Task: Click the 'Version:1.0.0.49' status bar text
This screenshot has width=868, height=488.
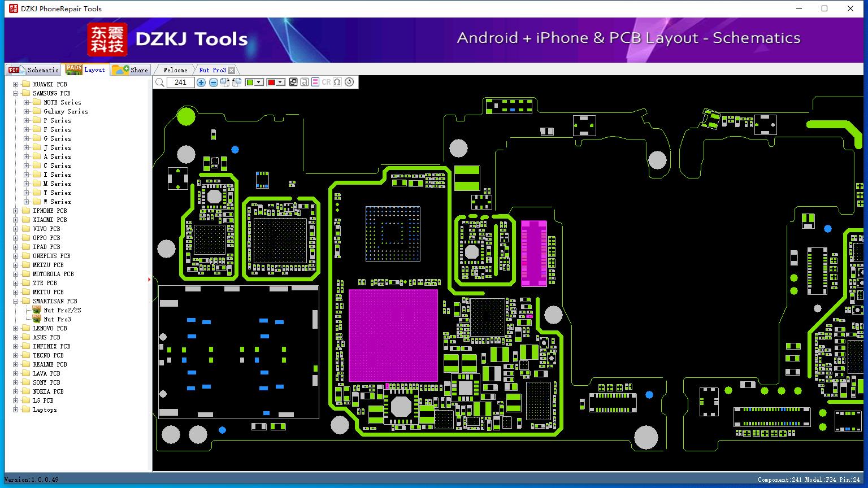Action: (x=32, y=480)
